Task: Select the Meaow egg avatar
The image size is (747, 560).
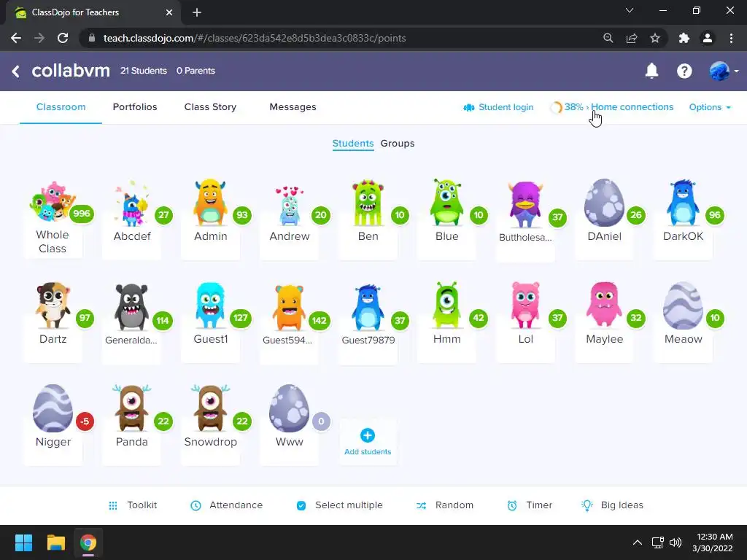Action: tap(683, 306)
